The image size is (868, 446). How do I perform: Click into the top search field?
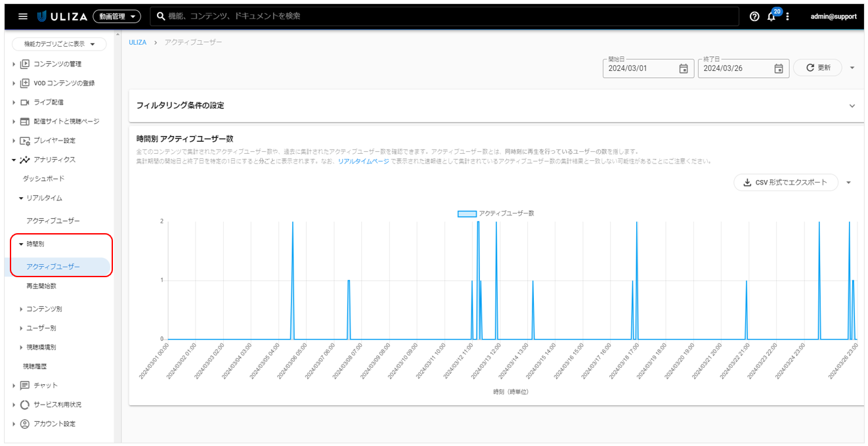446,16
